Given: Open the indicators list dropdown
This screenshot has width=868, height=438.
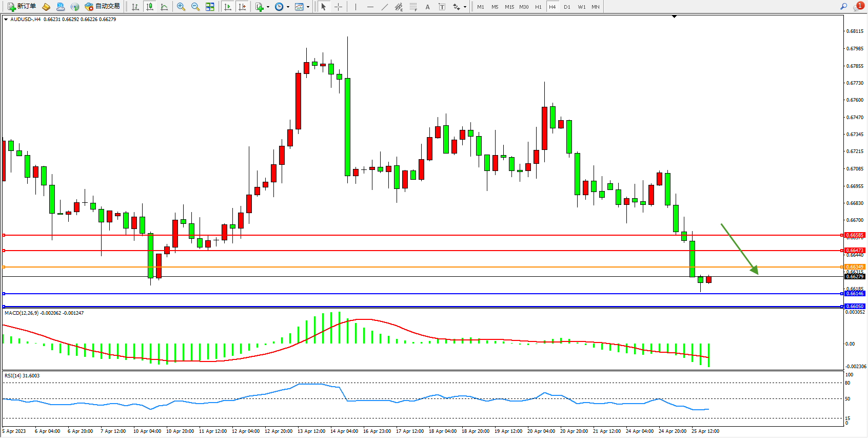Looking at the screenshot, I should tap(262, 7).
